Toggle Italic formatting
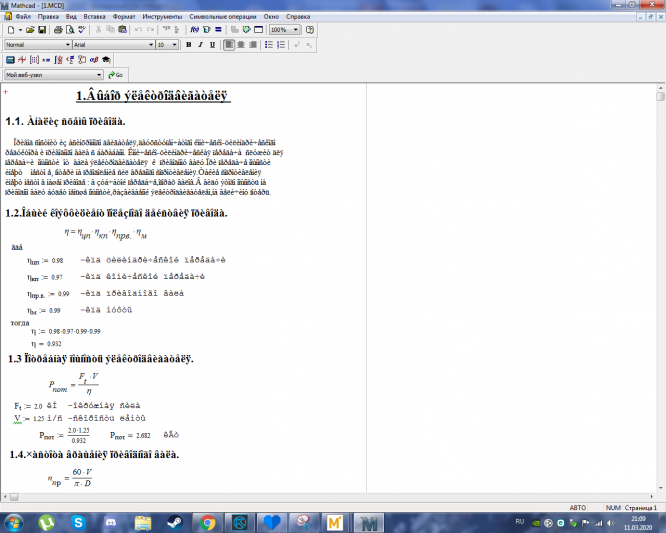This screenshot has width=666, height=533. (200, 45)
